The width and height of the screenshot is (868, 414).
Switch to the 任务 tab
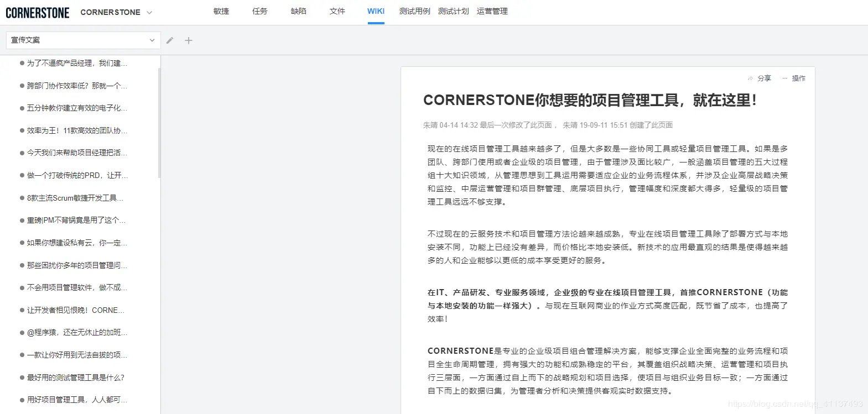point(260,11)
